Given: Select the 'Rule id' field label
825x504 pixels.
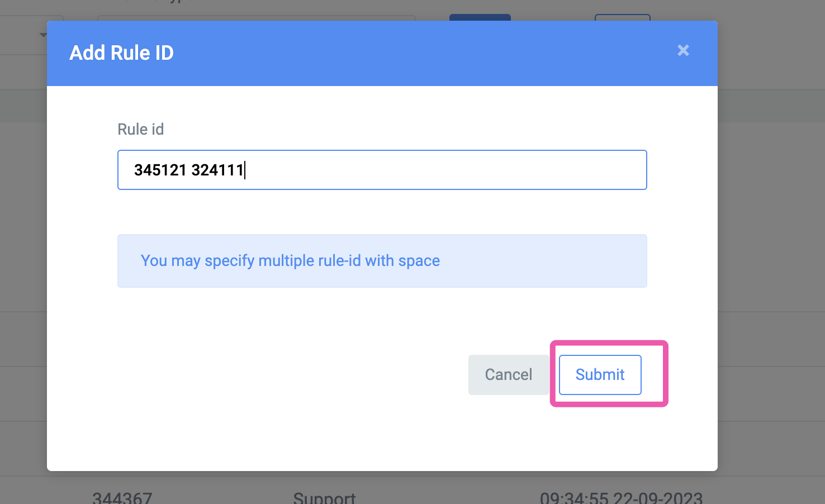Looking at the screenshot, I should point(141,129).
